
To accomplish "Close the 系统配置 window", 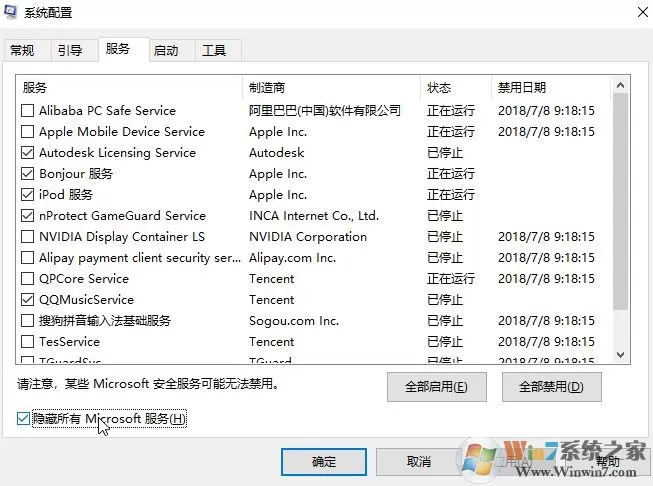I will (643, 12).
